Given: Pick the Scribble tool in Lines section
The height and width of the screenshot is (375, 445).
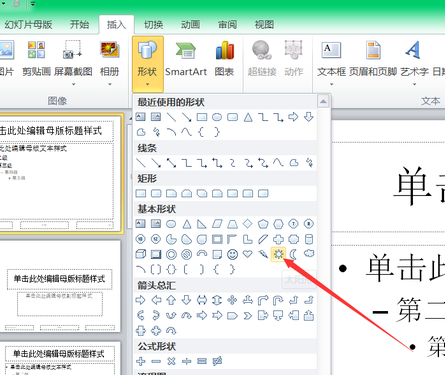Looking at the screenshot, I should (x=309, y=163).
